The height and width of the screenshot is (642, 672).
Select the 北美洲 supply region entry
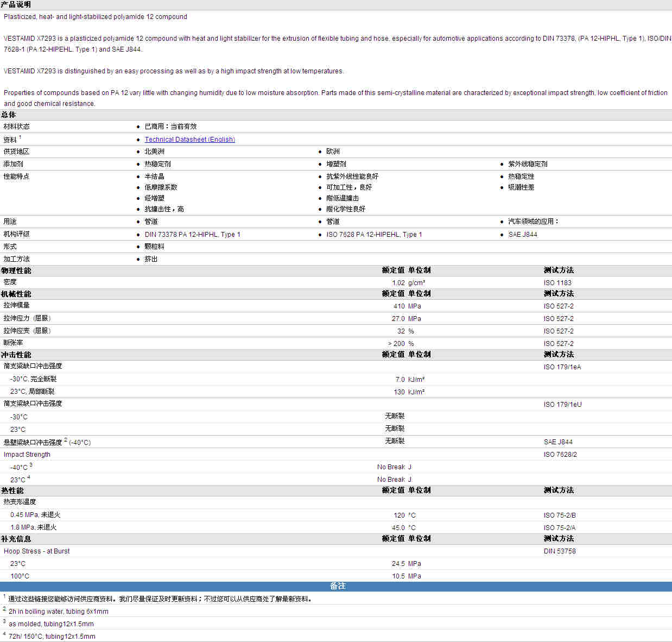click(154, 152)
